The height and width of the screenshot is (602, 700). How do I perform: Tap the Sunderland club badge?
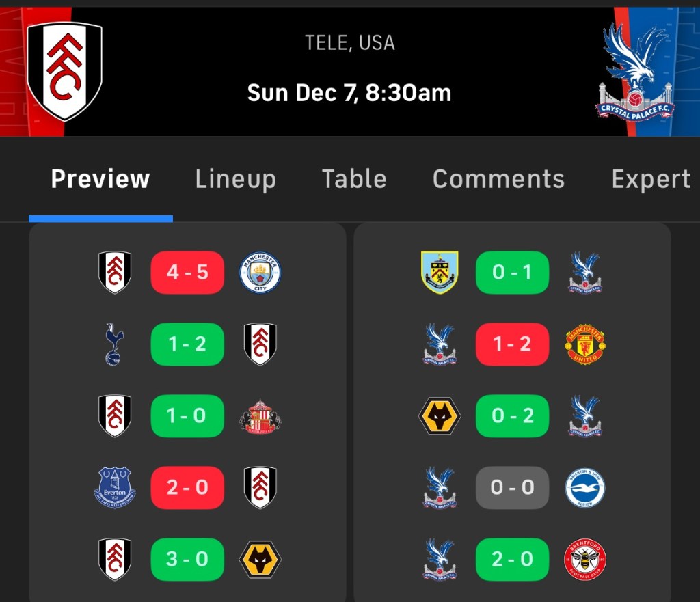click(260, 416)
